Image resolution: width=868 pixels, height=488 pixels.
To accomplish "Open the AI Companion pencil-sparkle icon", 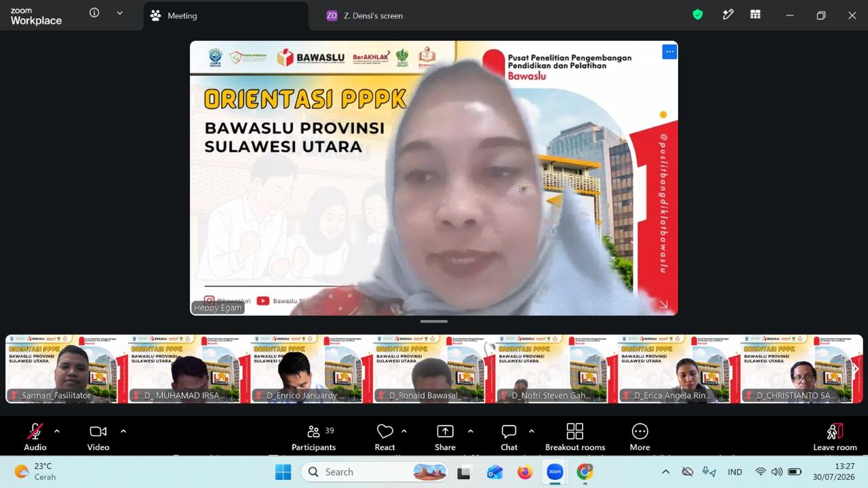I will (x=728, y=14).
